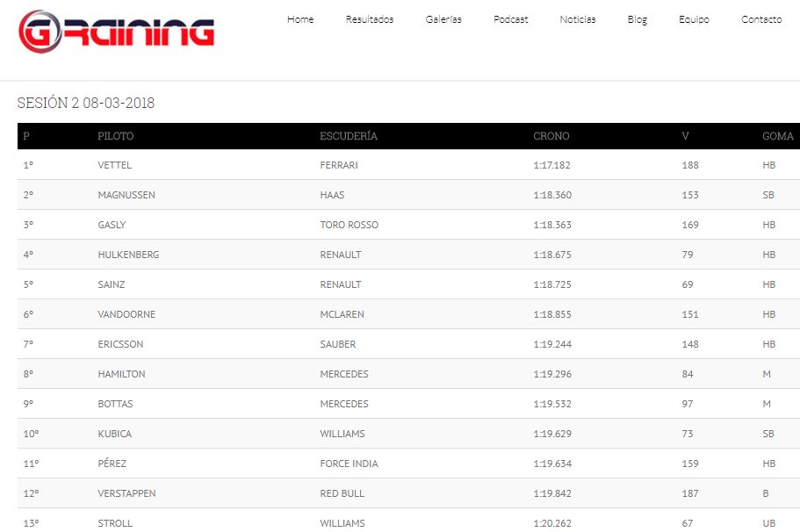800x532 pixels.
Task: Select lap time 1:19.842
Action: click(552, 493)
